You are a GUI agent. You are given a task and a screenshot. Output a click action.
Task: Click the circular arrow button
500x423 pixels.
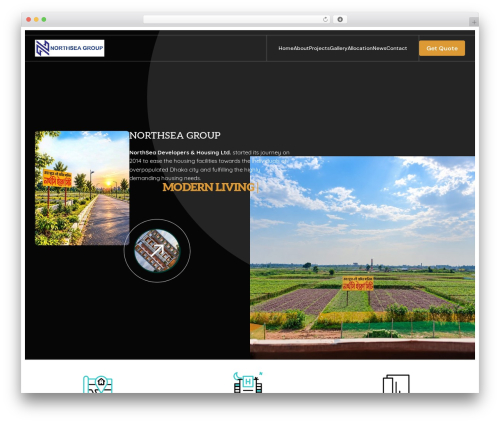(157, 251)
